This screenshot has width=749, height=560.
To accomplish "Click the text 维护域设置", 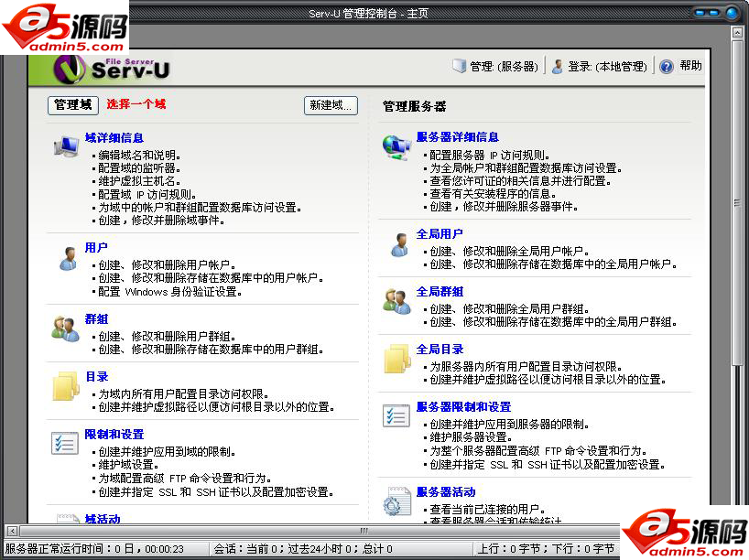I will coord(128,465).
